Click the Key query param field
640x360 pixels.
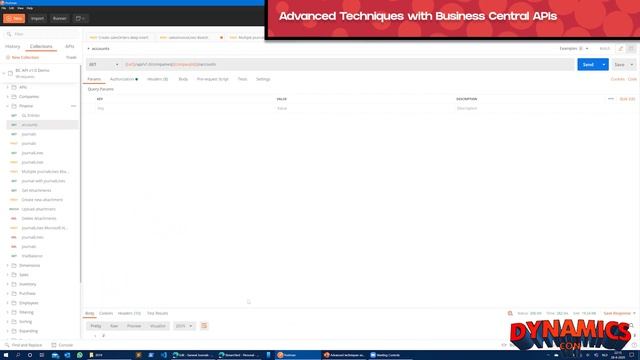(184, 109)
